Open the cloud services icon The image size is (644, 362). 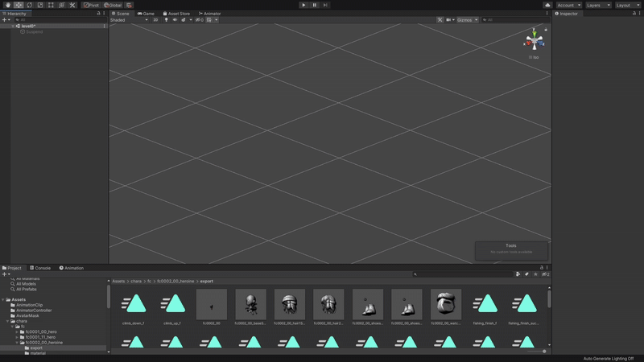[547, 5]
